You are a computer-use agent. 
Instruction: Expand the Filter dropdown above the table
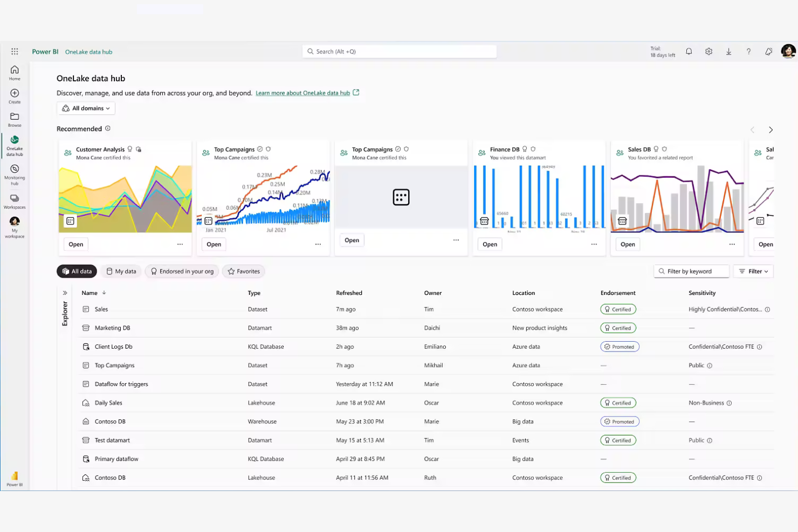pyautogui.click(x=753, y=271)
